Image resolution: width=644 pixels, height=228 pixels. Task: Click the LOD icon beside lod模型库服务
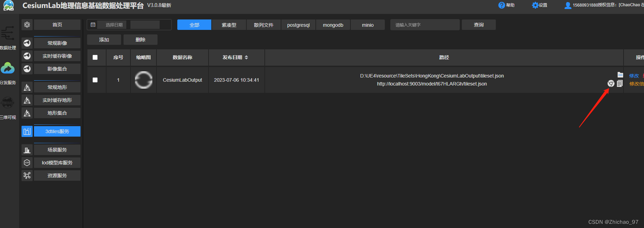[27, 163]
